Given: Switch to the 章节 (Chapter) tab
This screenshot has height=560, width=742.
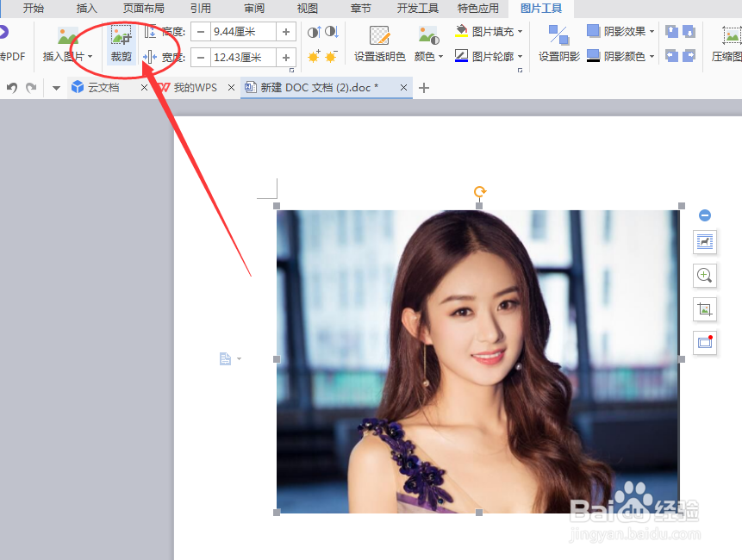Looking at the screenshot, I should click(x=360, y=9).
